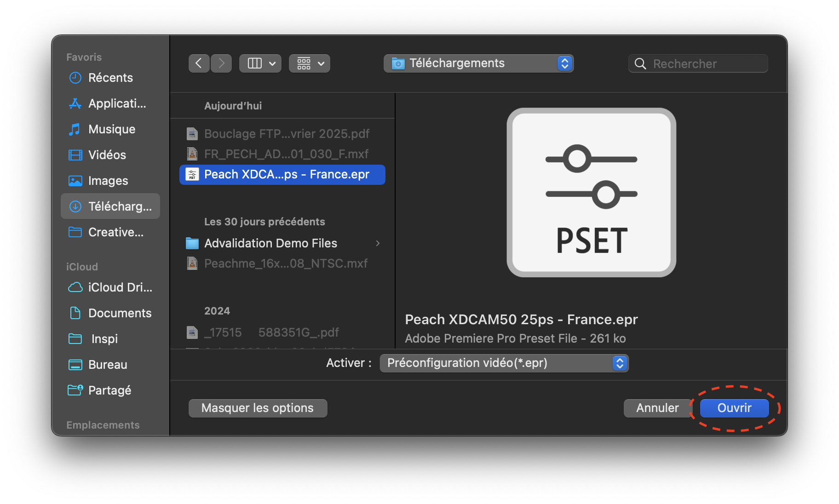Switch to column view layout
Image resolution: width=839 pixels, height=504 pixels.
tap(260, 63)
